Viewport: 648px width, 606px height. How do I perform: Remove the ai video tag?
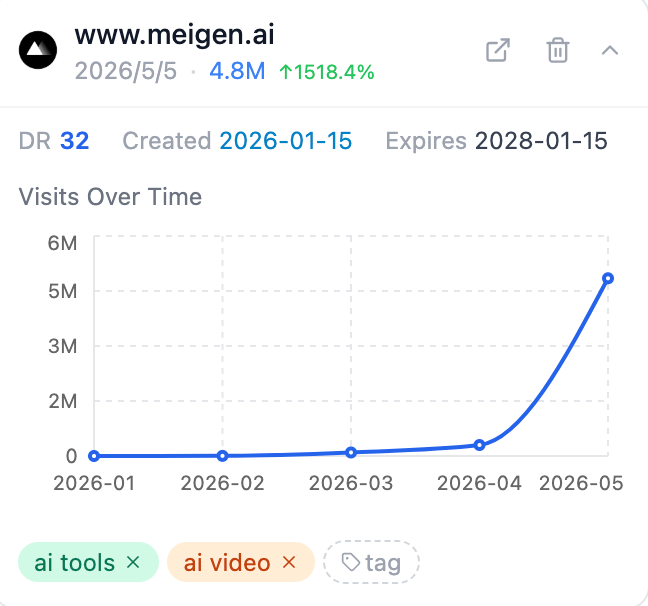289,562
